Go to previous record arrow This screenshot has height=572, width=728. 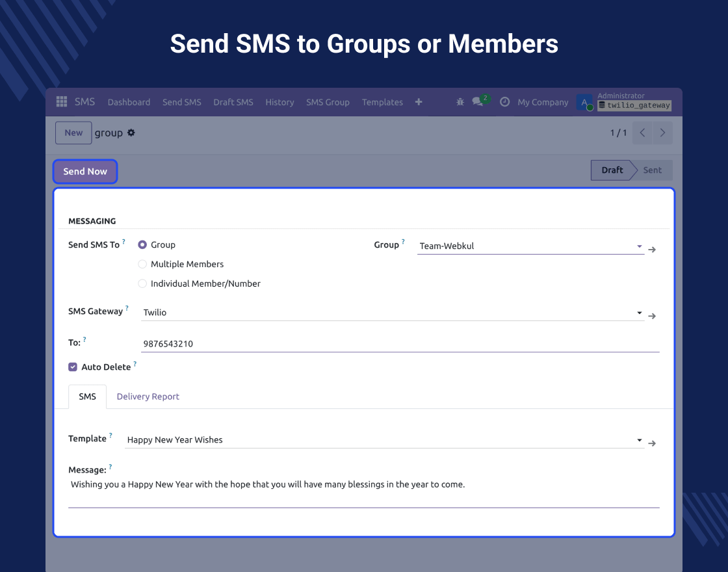(x=642, y=133)
